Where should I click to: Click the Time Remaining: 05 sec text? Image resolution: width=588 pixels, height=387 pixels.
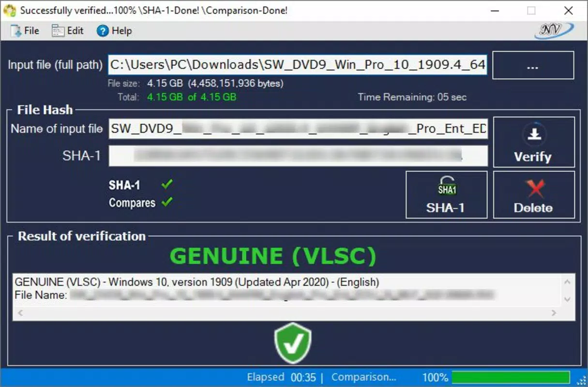point(412,97)
